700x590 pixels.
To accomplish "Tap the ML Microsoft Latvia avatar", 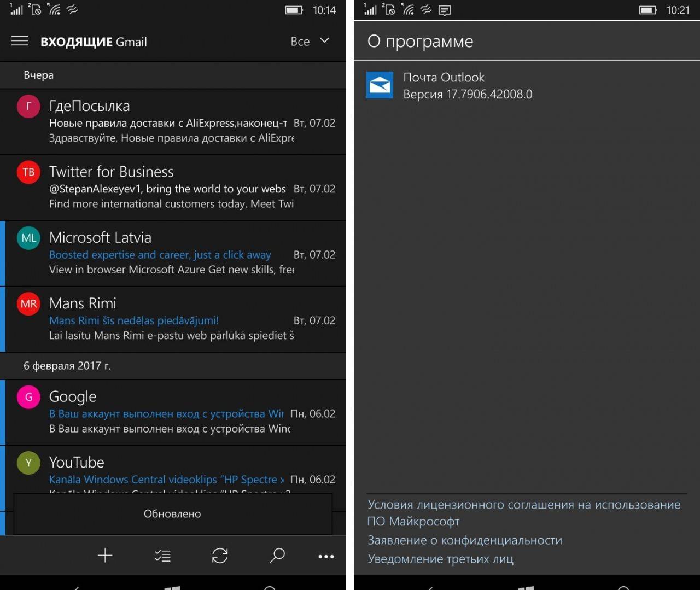I will (x=28, y=238).
